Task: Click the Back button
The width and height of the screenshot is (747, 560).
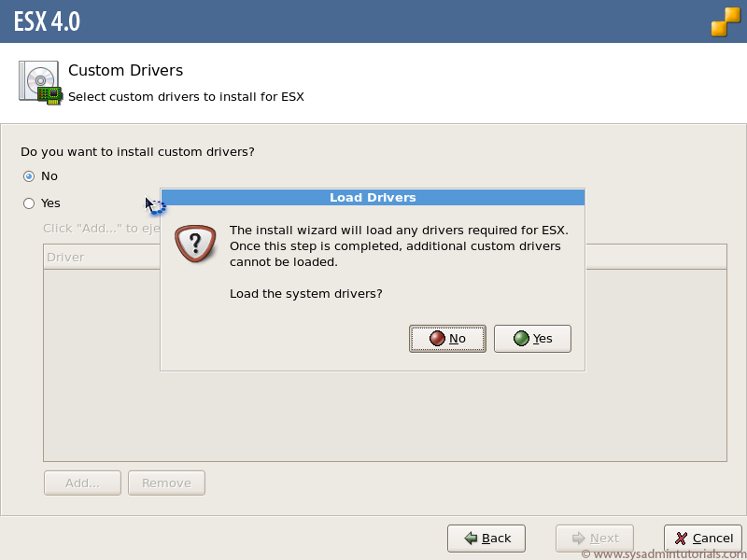Action: pos(486,538)
